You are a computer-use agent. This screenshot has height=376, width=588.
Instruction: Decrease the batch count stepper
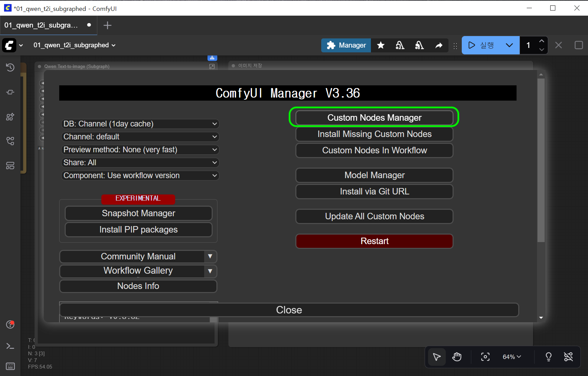pos(542,50)
